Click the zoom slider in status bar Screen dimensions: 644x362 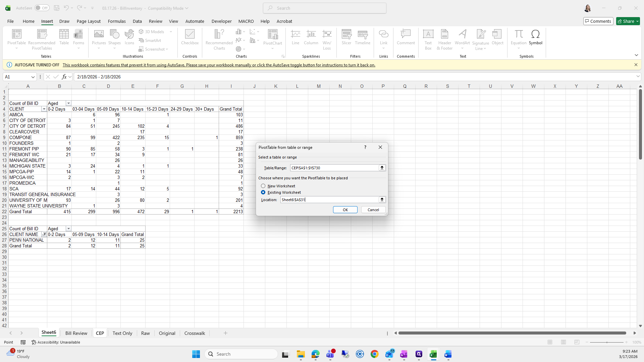(606, 342)
